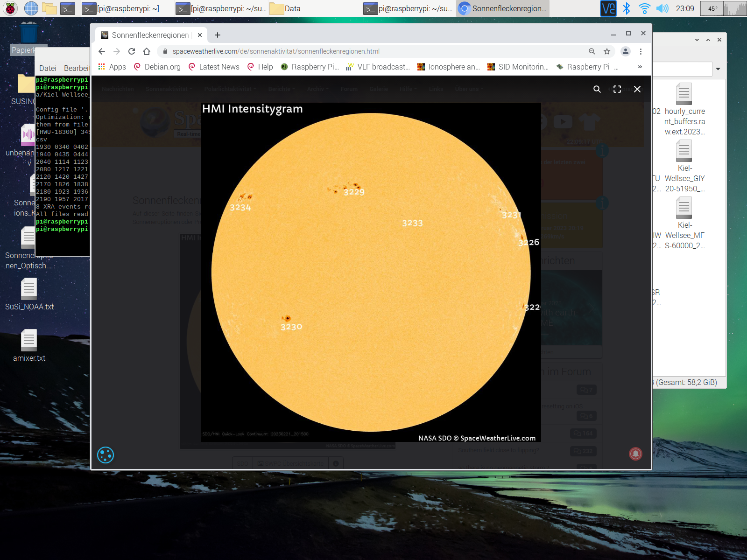This screenshot has height=560, width=747.
Task: Click the 'Gesamt: 58,2 GiB' status text
Action: 686,383
